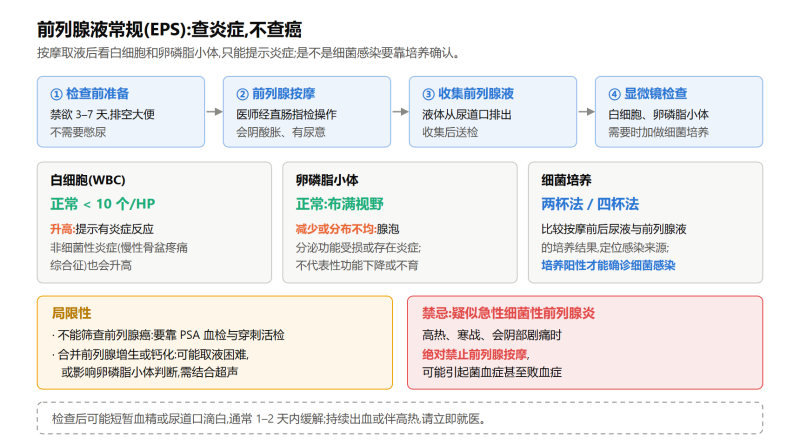Click red text 绝对禁止前列腺按摩,
Screen dimensions: 800x445
pos(476,354)
